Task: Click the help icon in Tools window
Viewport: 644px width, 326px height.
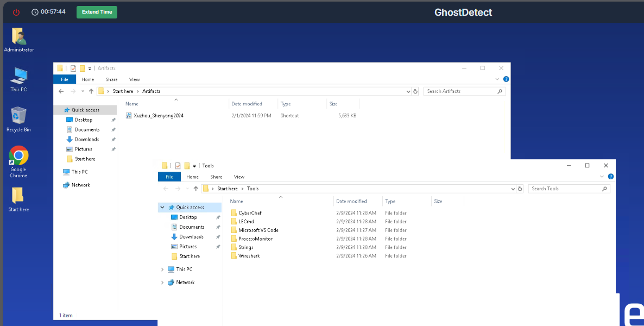Action: click(x=611, y=177)
